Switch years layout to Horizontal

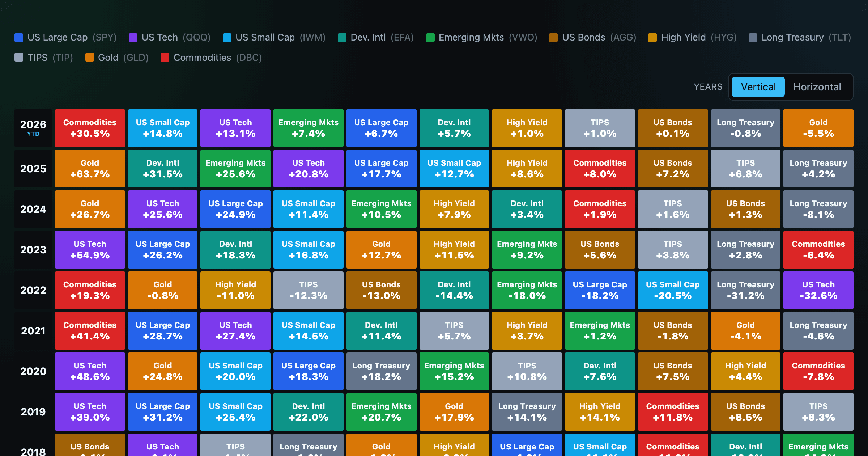817,87
